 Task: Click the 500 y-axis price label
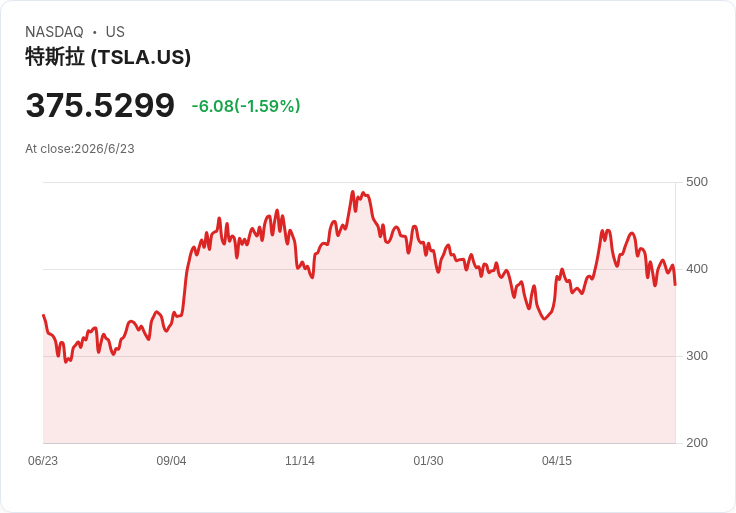point(697,182)
